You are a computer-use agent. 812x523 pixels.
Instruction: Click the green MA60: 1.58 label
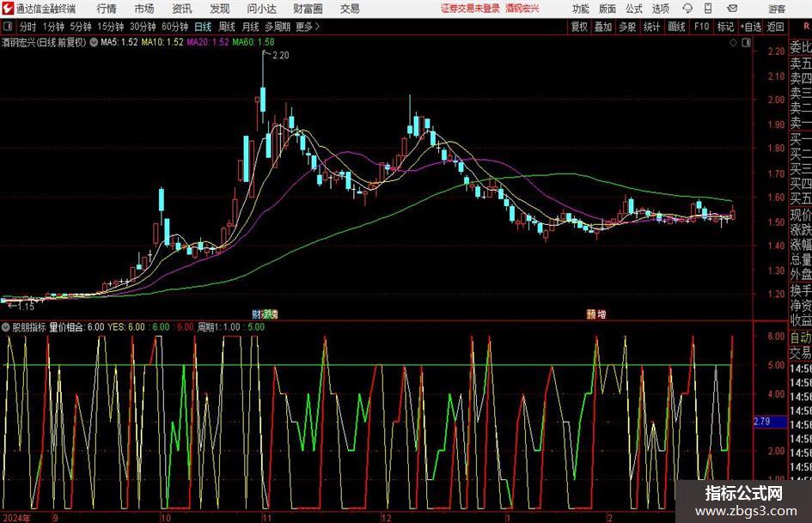point(253,42)
